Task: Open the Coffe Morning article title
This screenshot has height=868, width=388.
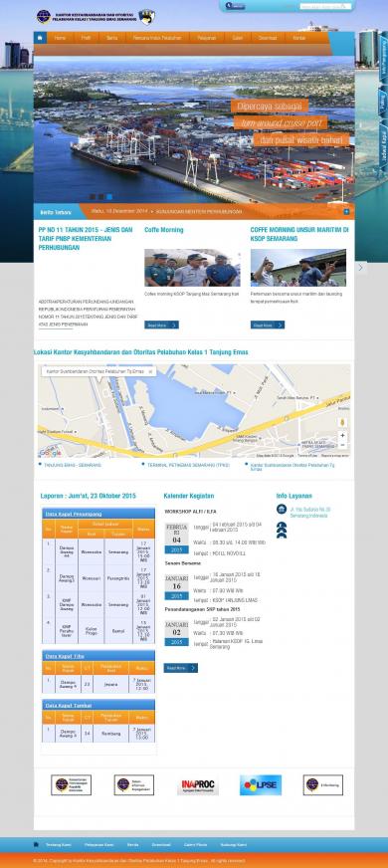Action: [164, 230]
